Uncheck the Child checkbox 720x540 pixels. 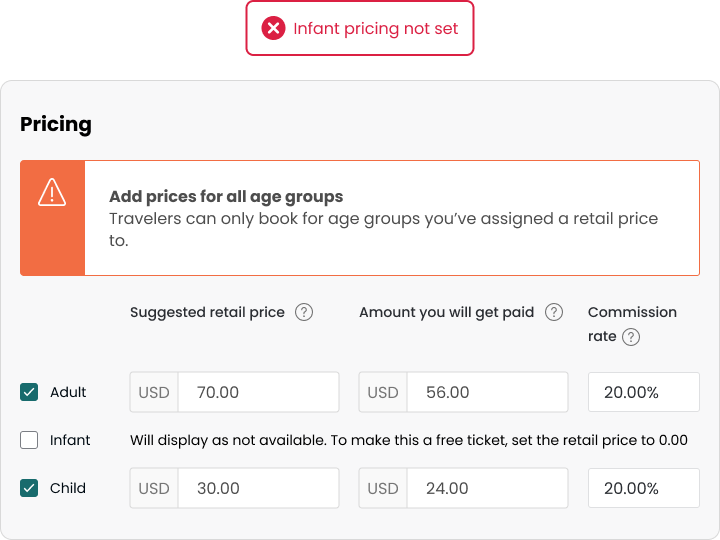click(x=29, y=488)
